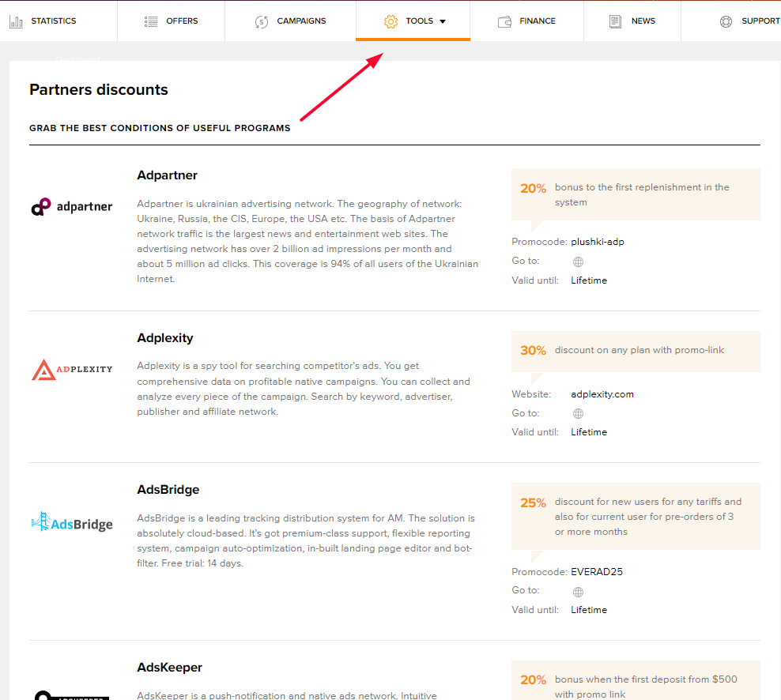Click the 25% AdsBridge discount badge
This screenshot has height=700, width=781.
coord(533,502)
